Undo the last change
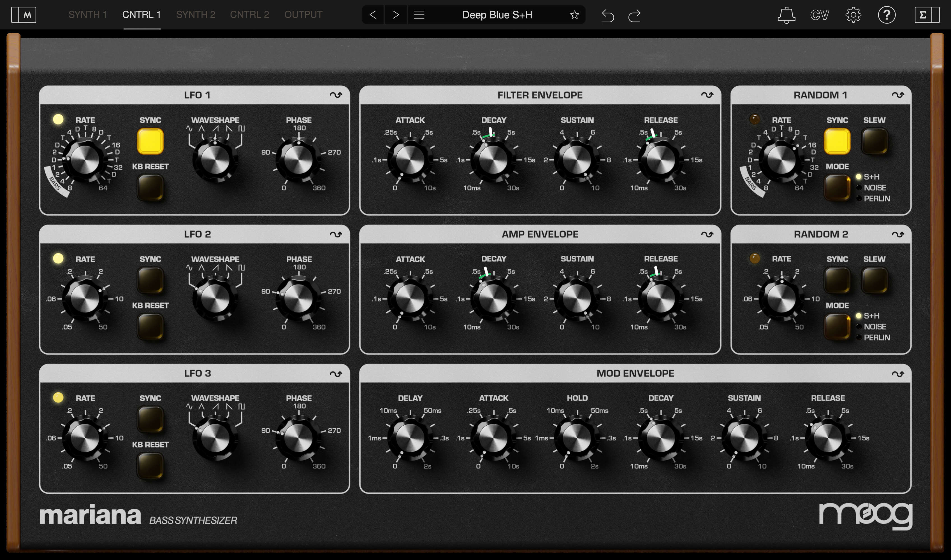The width and height of the screenshot is (951, 560). (x=608, y=15)
